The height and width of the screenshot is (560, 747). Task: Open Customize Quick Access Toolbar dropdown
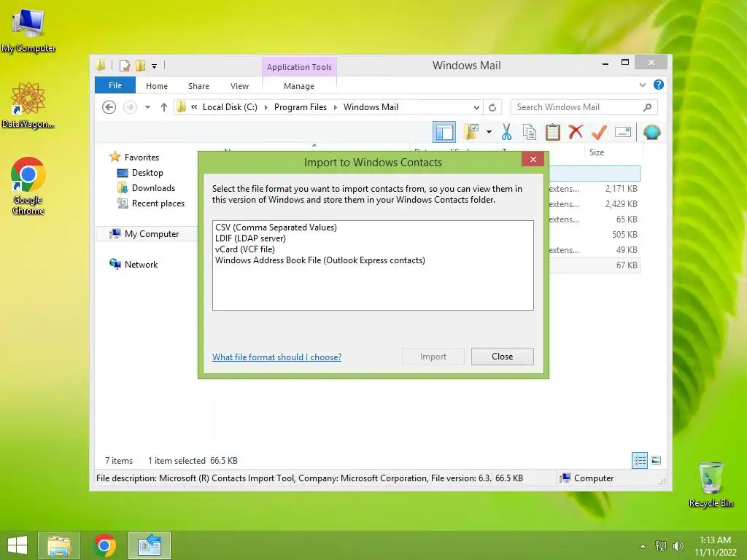(x=155, y=66)
